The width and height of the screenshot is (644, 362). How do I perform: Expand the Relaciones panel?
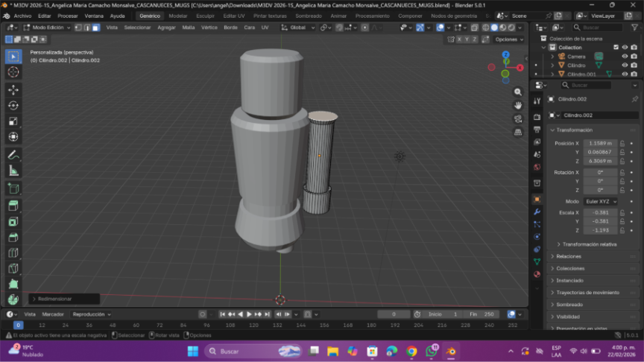569,256
